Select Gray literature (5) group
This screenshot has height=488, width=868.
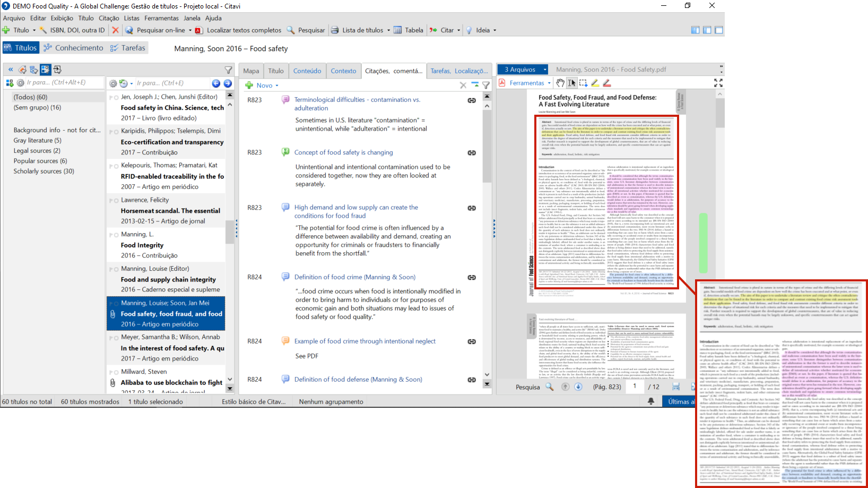click(x=38, y=141)
